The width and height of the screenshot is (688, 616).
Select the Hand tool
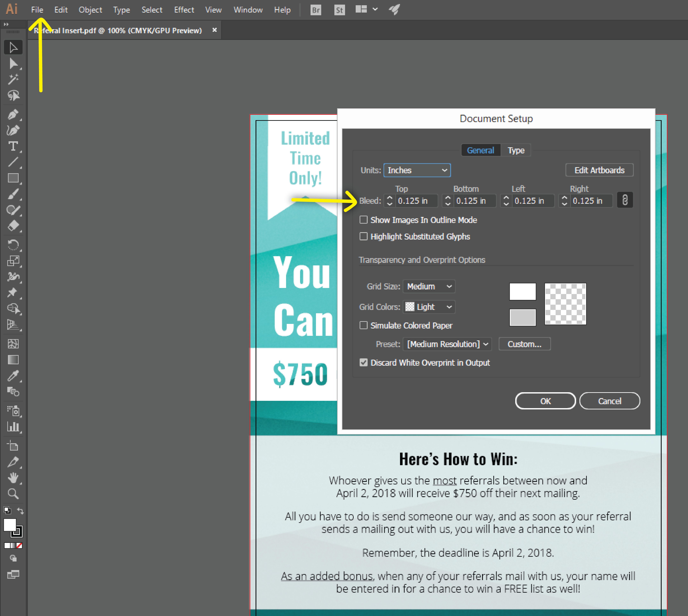(x=13, y=478)
